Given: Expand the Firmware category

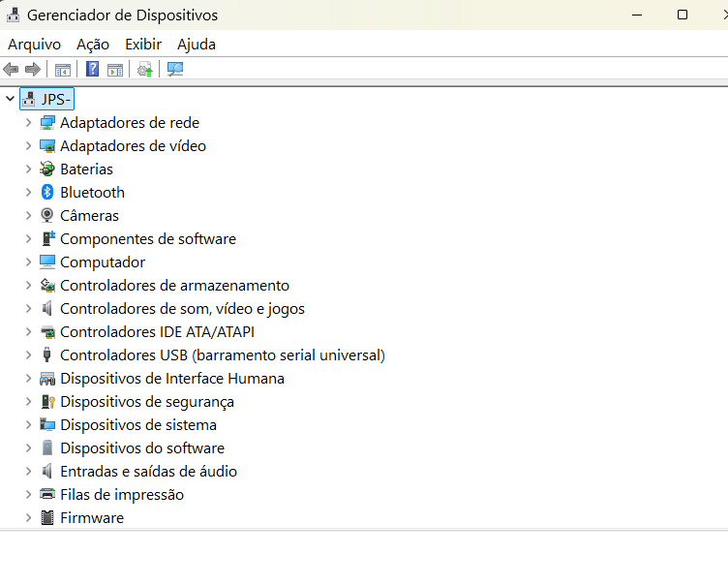Looking at the screenshot, I should tap(28, 517).
